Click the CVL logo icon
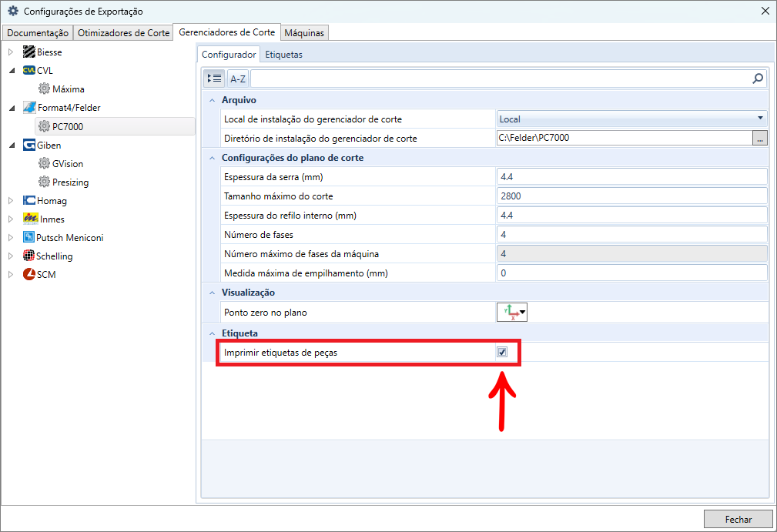 point(28,70)
